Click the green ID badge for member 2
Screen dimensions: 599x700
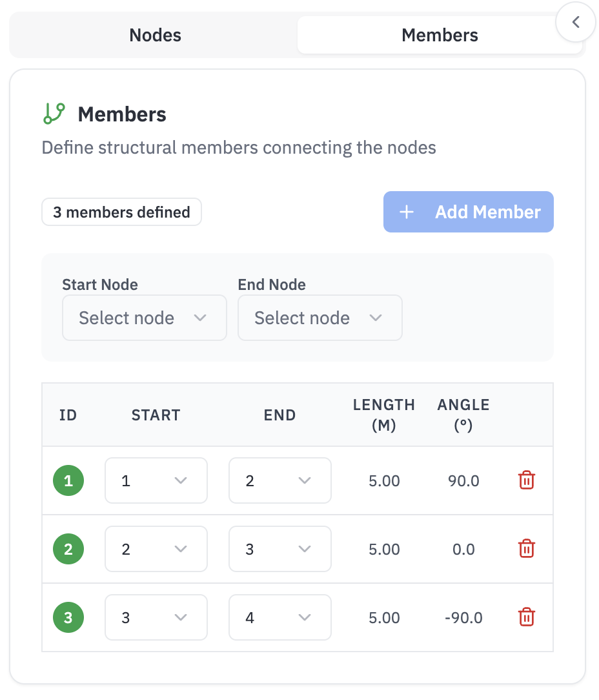[68, 549]
